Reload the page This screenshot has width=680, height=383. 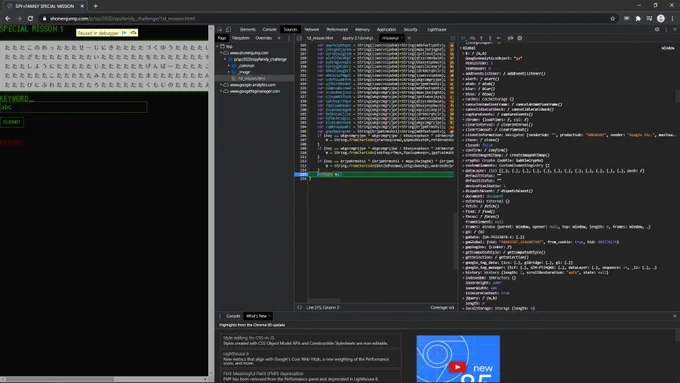tap(30, 19)
